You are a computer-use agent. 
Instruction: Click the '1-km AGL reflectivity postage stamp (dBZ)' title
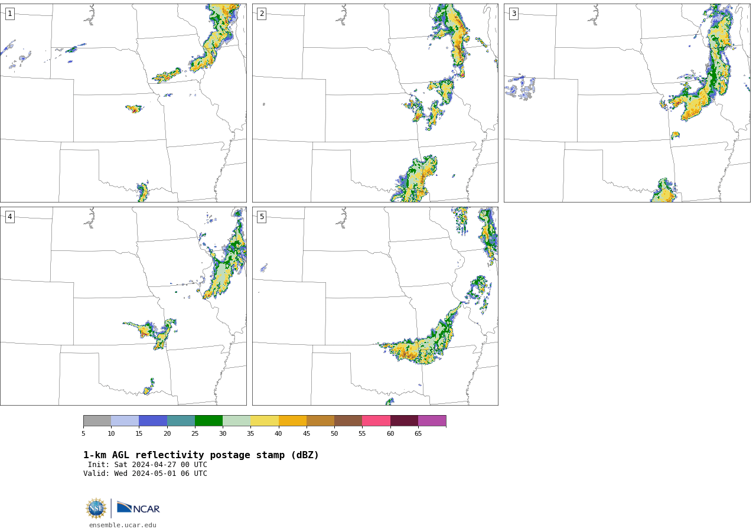coord(201,455)
